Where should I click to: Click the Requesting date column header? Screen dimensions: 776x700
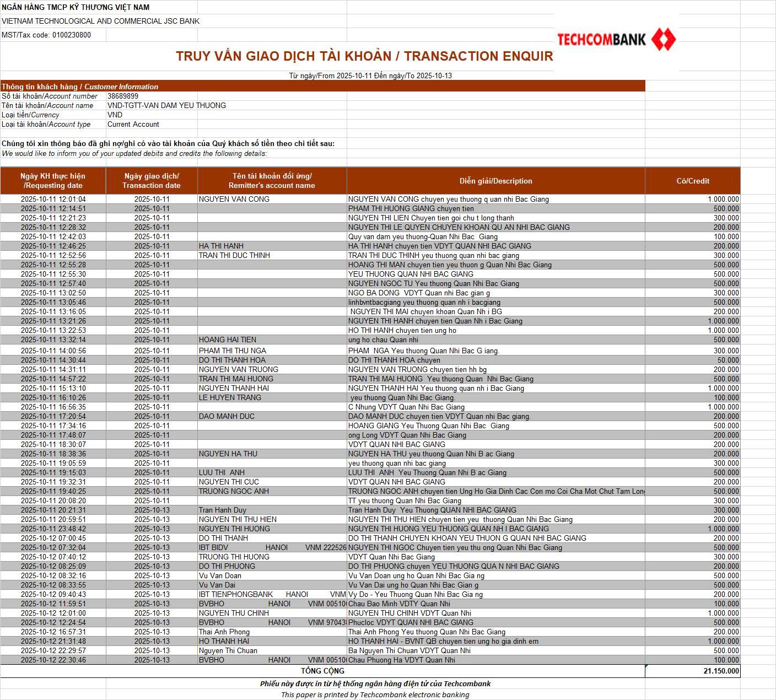coord(53,181)
